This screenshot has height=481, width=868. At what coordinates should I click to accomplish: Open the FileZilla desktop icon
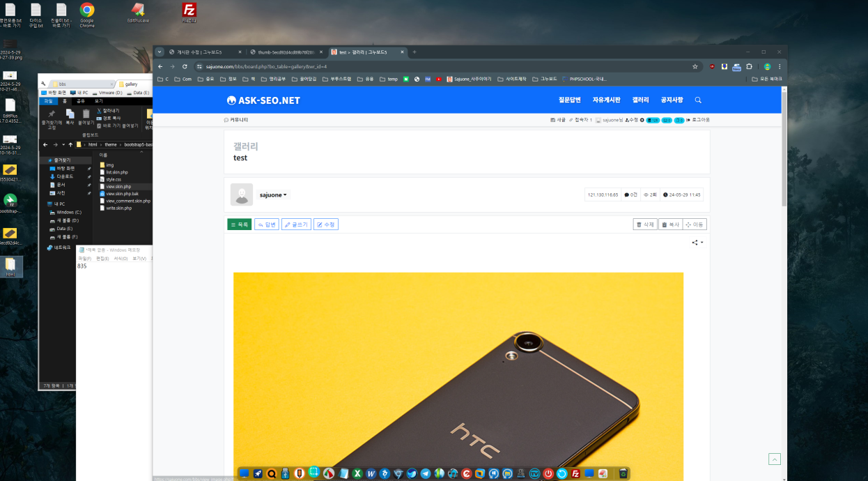click(x=189, y=13)
